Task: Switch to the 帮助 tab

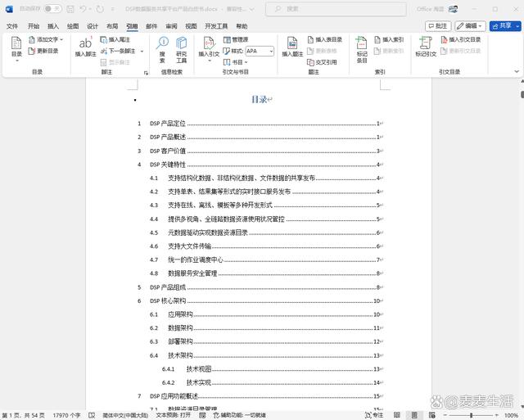Action: 242,26
